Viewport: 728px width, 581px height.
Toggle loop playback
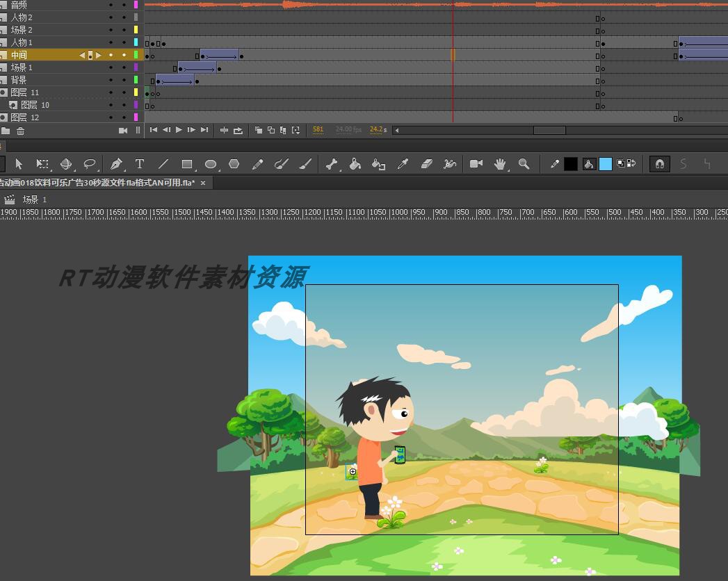238,131
